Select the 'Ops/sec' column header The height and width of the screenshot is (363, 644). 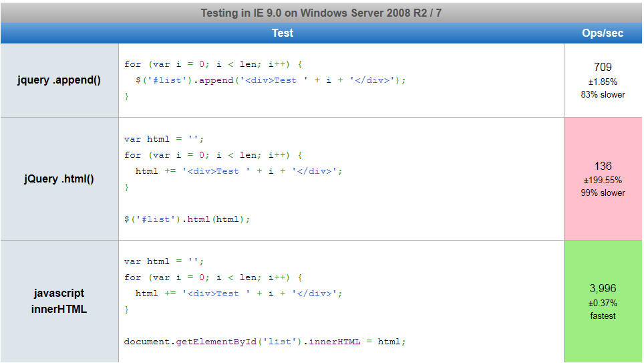coord(603,33)
